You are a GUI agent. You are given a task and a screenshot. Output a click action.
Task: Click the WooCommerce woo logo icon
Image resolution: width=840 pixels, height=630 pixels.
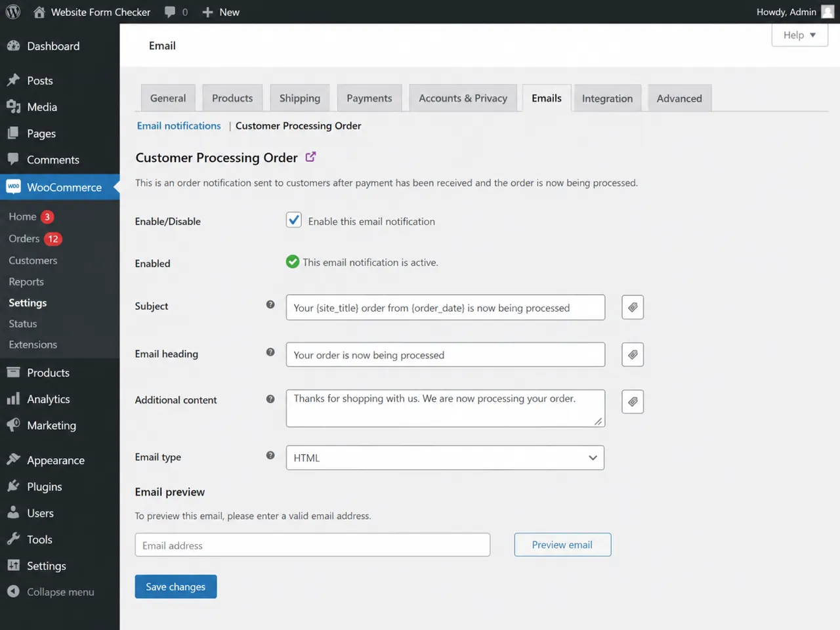tap(13, 186)
